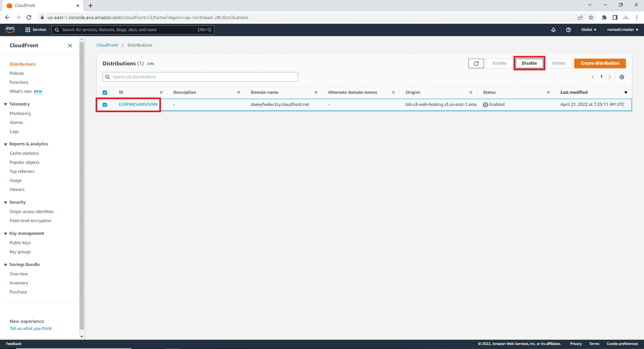Click browser back arrow
This screenshot has height=349, width=644.
7,17
